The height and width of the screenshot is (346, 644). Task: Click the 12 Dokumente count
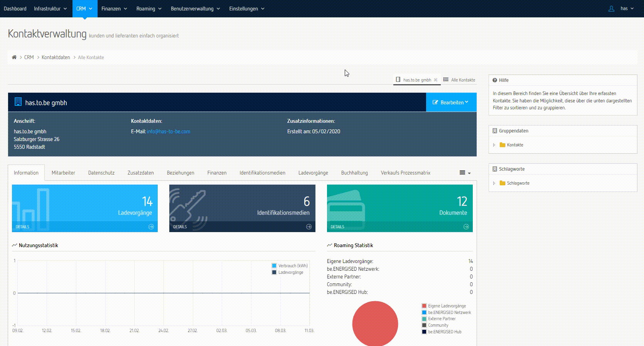(x=462, y=201)
